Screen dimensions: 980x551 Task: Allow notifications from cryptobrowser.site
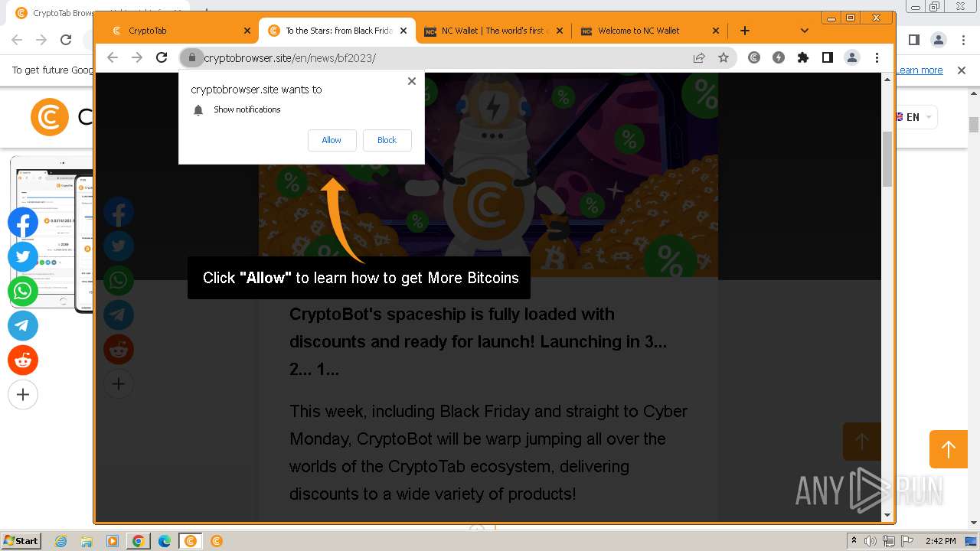coord(332,140)
